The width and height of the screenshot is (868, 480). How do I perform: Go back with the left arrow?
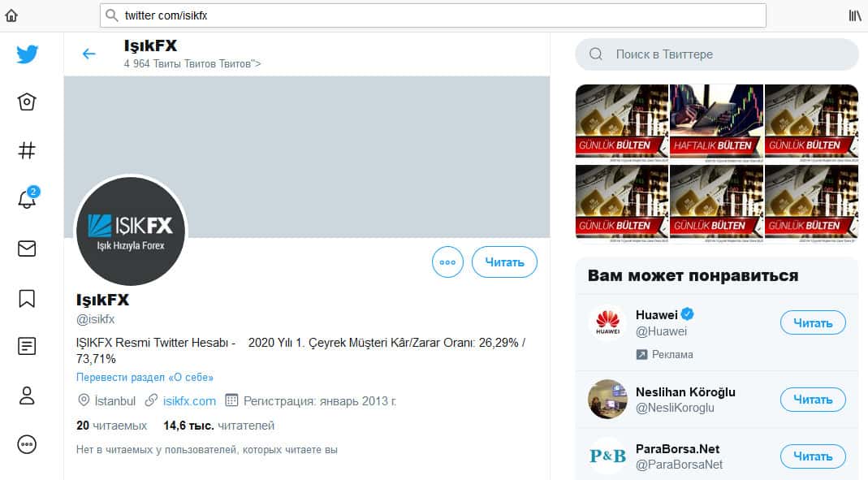click(x=89, y=54)
